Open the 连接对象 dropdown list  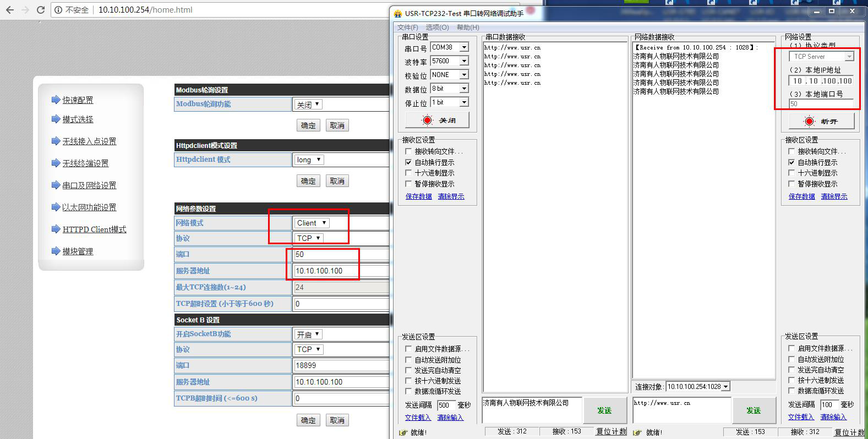pos(725,387)
